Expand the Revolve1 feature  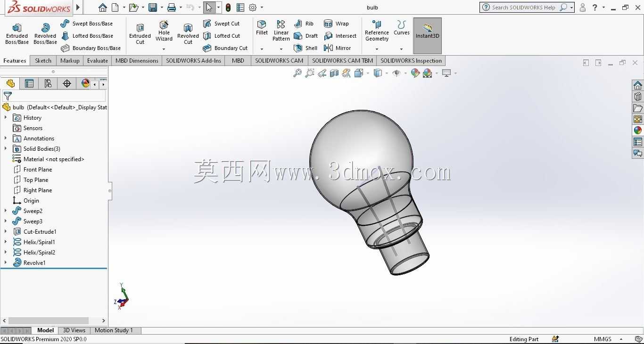(x=6, y=263)
